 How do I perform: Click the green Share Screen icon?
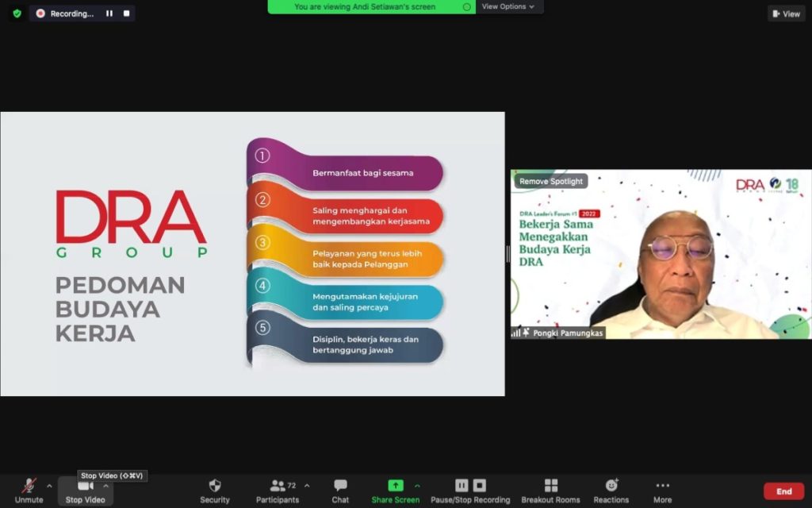click(x=395, y=486)
